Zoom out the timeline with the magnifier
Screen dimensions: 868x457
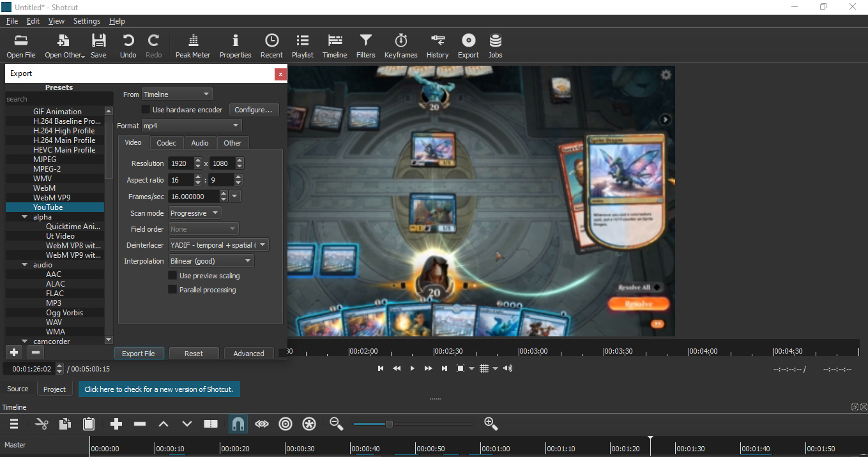pyautogui.click(x=336, y=423)
